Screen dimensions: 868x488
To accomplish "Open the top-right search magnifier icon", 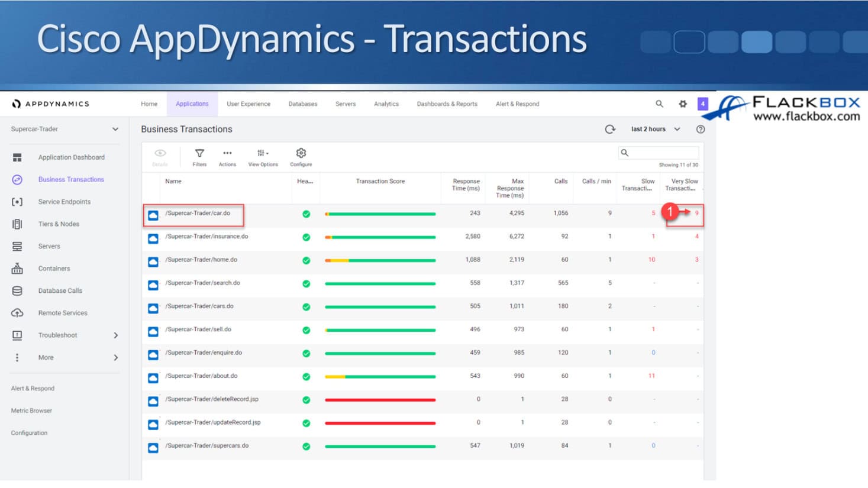I will [x=659, y=104].
